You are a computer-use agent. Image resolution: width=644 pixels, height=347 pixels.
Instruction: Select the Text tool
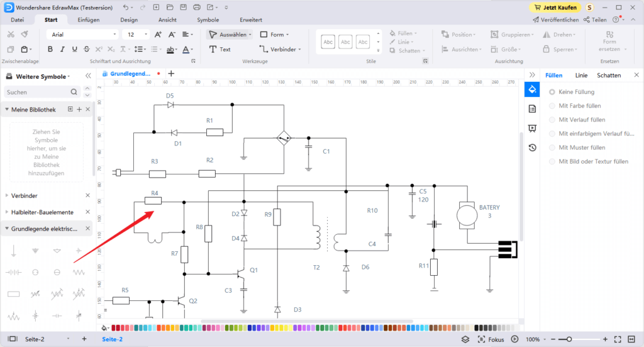(x=220, y=49)
